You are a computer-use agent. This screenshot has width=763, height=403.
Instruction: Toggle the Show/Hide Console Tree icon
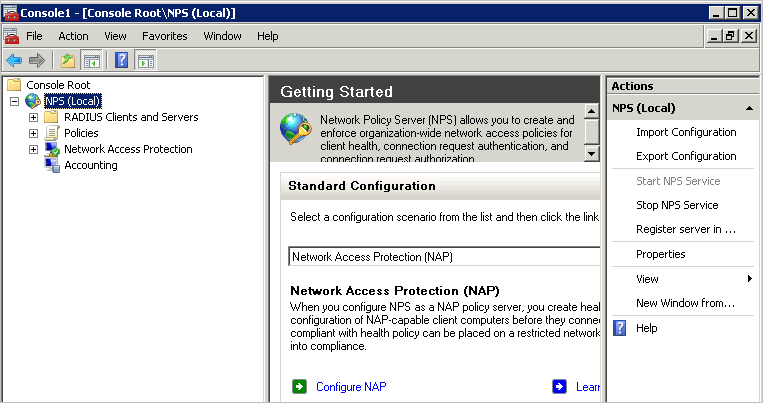pyautogui.click(x=91, y=60)
